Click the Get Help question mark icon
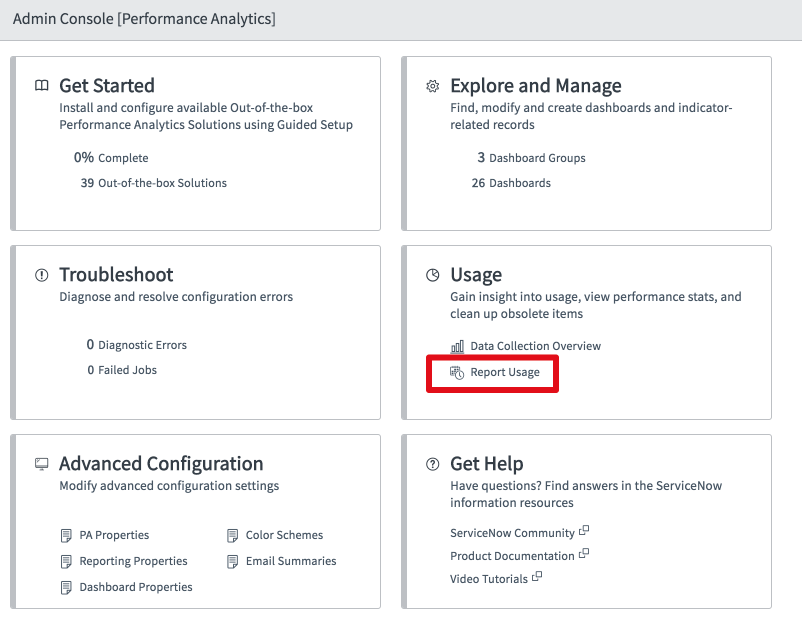The image size is (802, 620). [432, 464]
